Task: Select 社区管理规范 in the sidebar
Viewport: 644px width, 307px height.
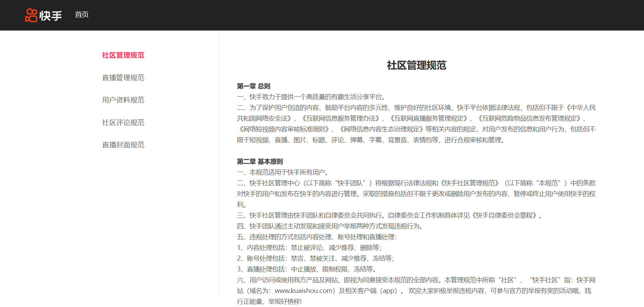Action: coord(123,55)
